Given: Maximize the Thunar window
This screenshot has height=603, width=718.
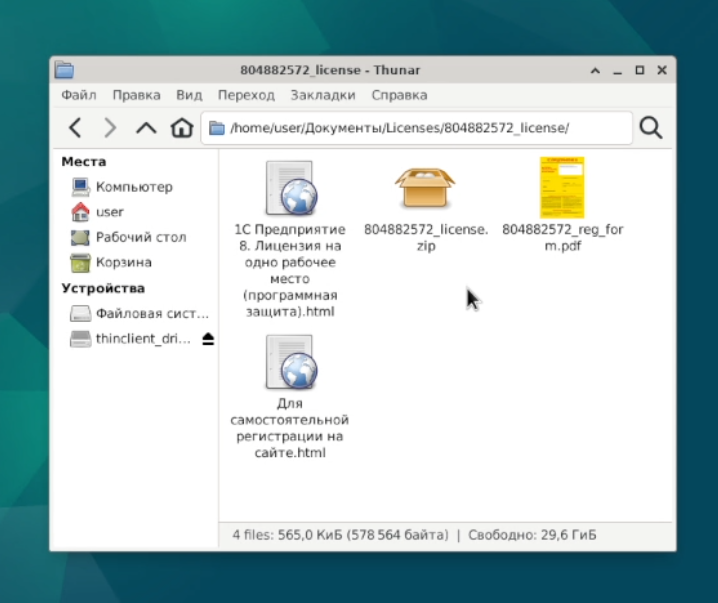Looking at the screenshot, I should point(640,70).
